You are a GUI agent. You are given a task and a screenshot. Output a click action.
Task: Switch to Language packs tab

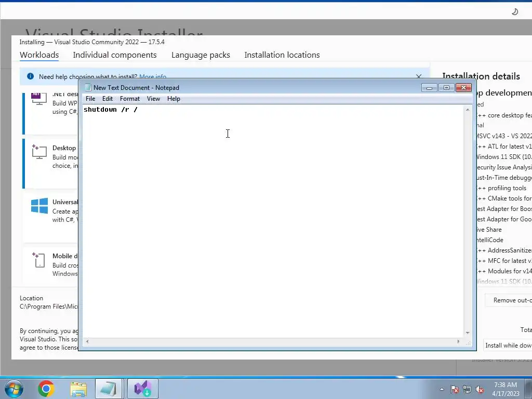[x=201, y=55]
